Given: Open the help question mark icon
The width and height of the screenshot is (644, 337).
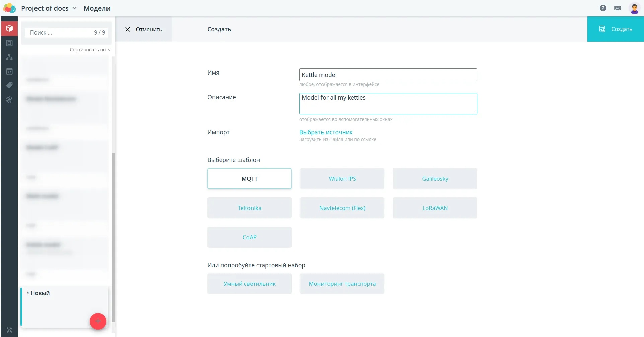Looking at the screenshot, I should [603, 8].
